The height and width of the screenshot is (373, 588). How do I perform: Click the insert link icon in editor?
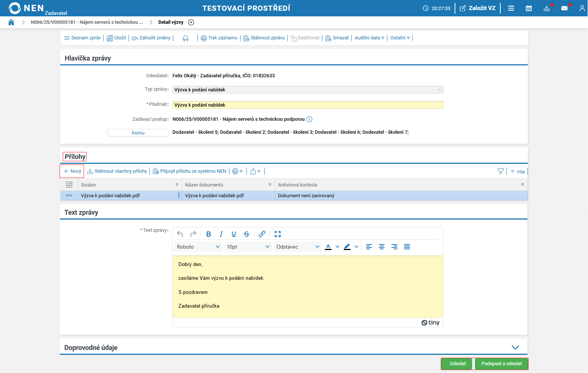[x=262, y=234]
